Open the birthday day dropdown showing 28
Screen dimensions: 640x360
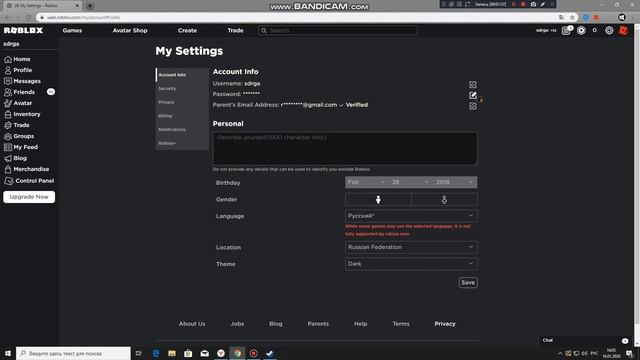pos(410,182)
